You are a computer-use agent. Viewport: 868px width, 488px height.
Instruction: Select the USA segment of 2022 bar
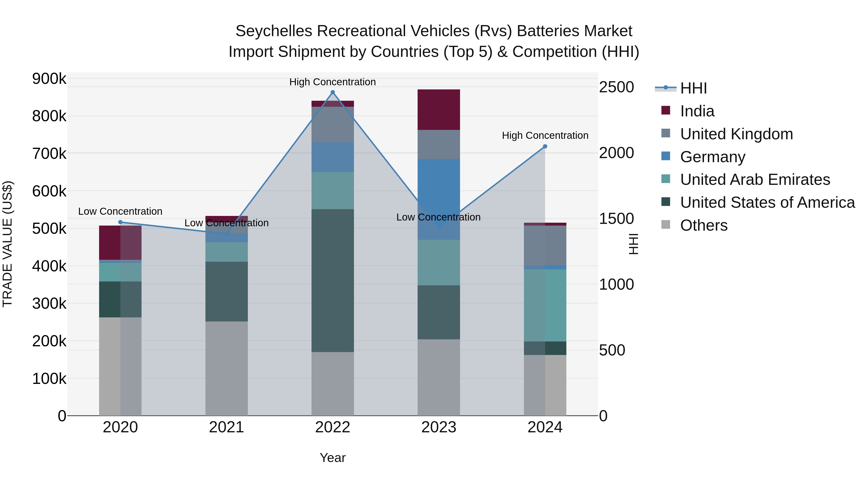tap(332, 281)
